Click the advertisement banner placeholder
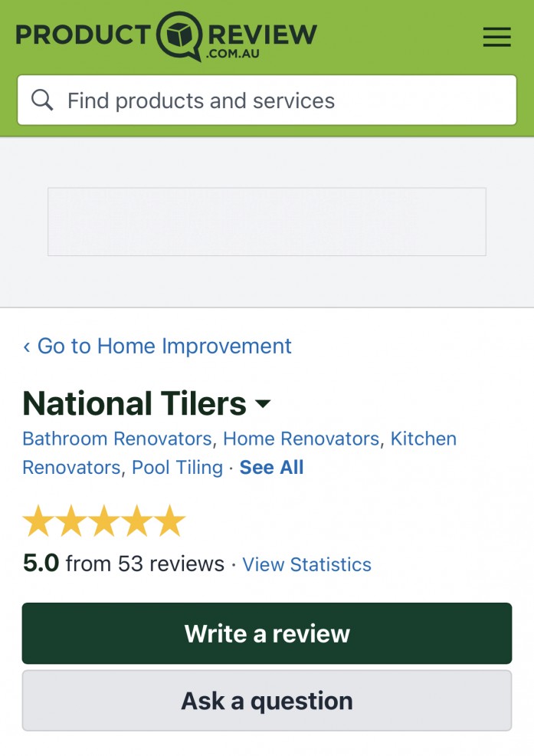This screenshot has width=534, height=756. [x=267, y=222]
